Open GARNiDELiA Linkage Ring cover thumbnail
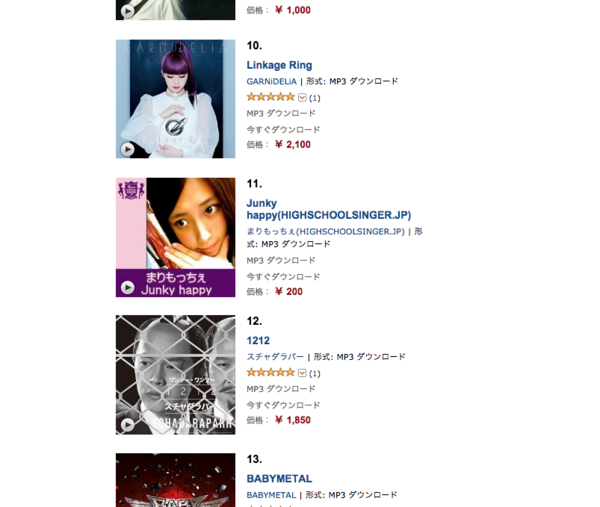Image resolution: width=600 pixels, height=507 pixels. point(176,99)
